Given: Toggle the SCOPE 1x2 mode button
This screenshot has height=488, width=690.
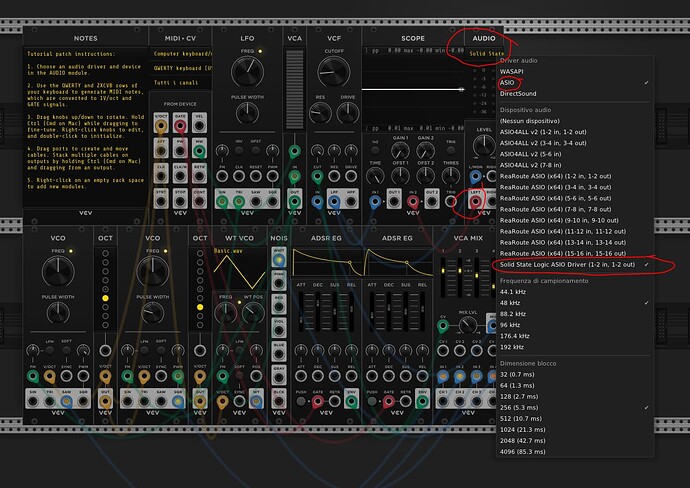Looking at the screenshot, I should [x=375, y=150].
